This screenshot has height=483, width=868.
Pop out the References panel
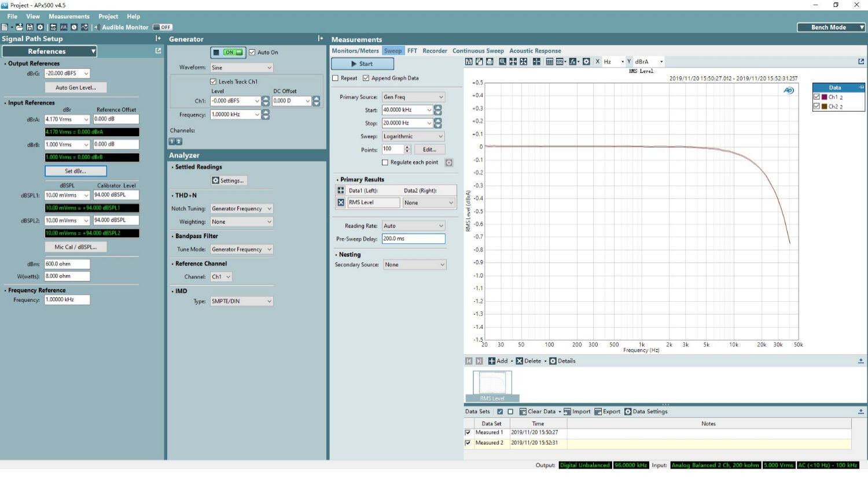[158, 51]
